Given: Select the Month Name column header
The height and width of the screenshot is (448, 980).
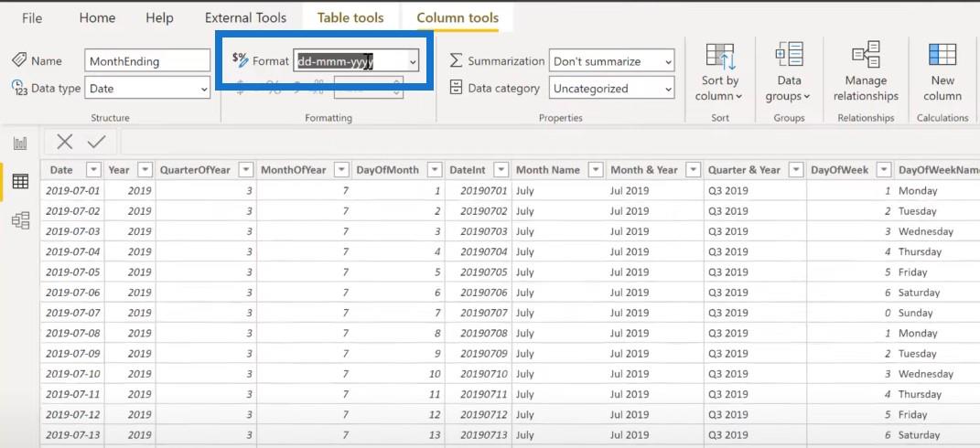Looking at the screenshot, I should [547, 170].
